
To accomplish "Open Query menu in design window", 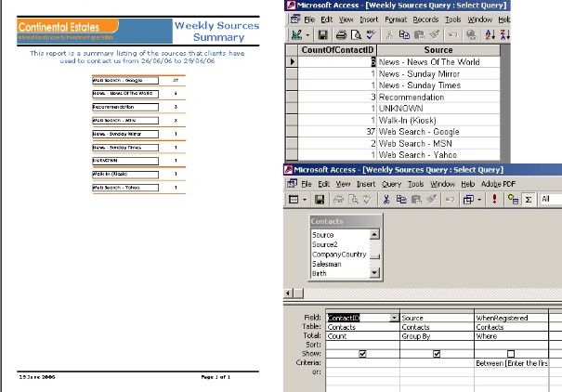I will [x=391, y=184].
